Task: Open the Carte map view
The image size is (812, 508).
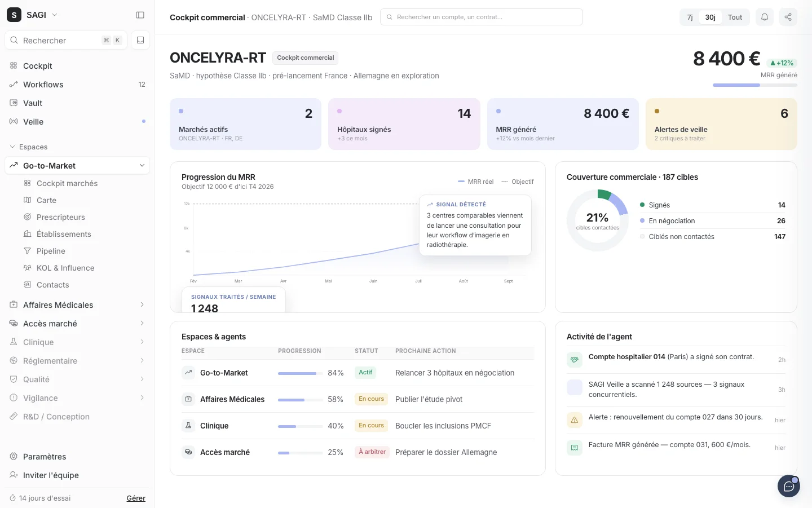Action: tap(84, 200)
